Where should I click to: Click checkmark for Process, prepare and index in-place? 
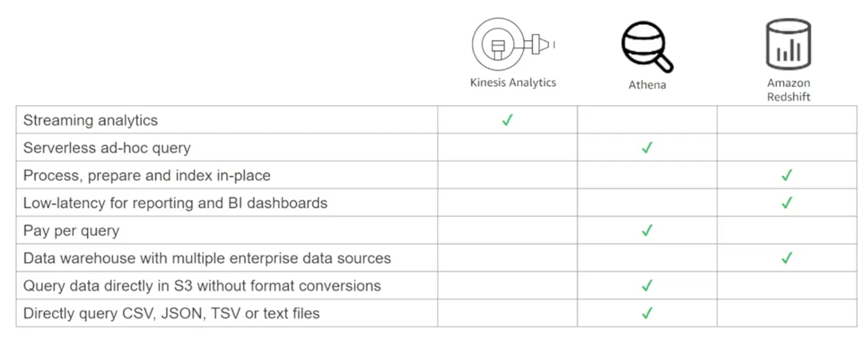[x=787, y=175]
